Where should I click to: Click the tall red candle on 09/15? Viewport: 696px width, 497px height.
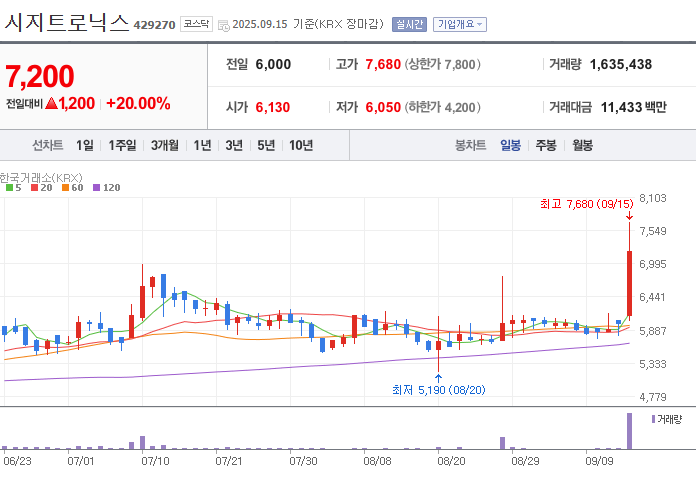tap(629, 283)
